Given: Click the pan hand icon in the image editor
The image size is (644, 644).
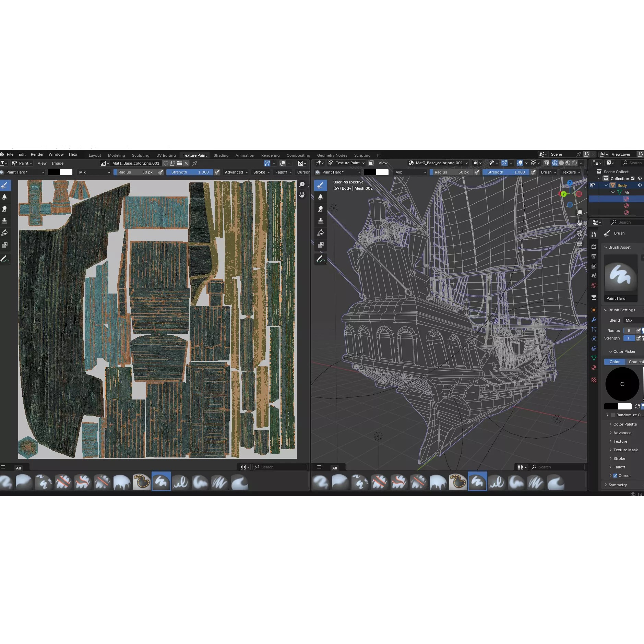Looking at the screenshot, I should [x=302, y=195].
